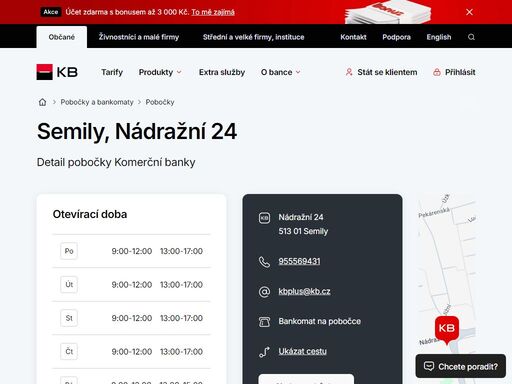Switch to Živnostníci a malé firmy tab
The width and height of the screenshot is (512, 384).
pyautogui.click(x=139, y=37)
